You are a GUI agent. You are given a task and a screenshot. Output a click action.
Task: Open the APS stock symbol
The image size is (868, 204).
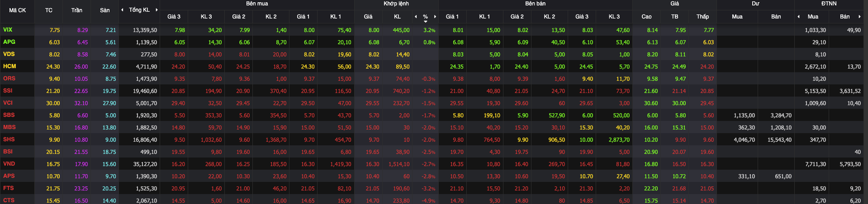[9, 176]
